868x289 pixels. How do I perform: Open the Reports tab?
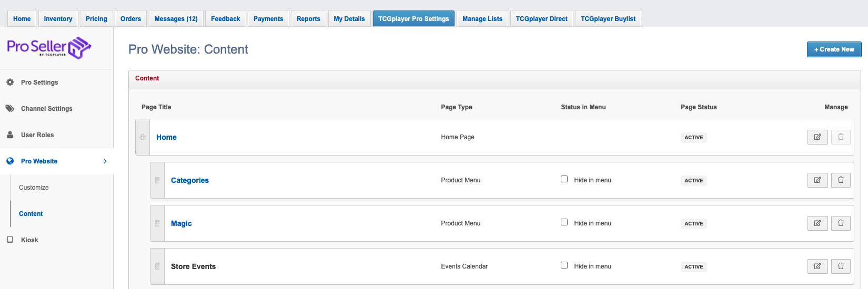[308, 19]
